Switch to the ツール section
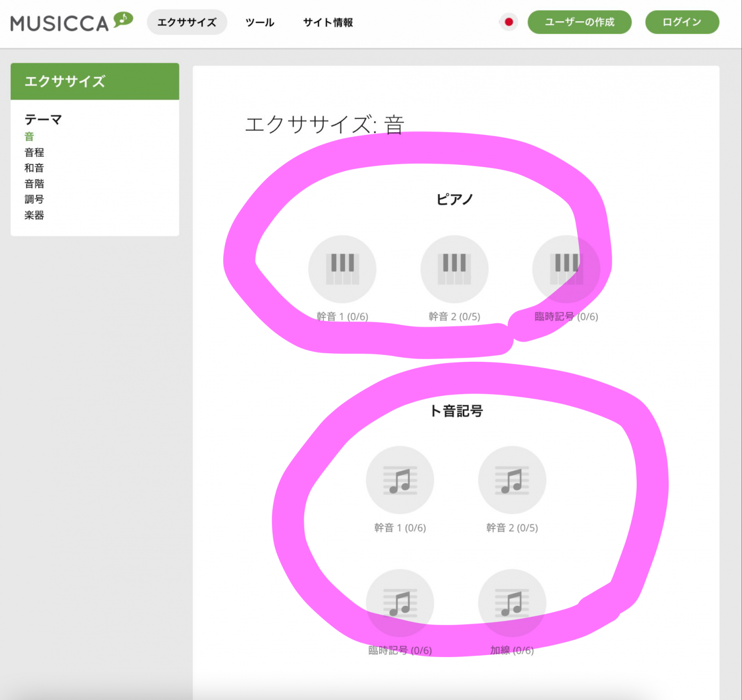 (x=259, y=22)
